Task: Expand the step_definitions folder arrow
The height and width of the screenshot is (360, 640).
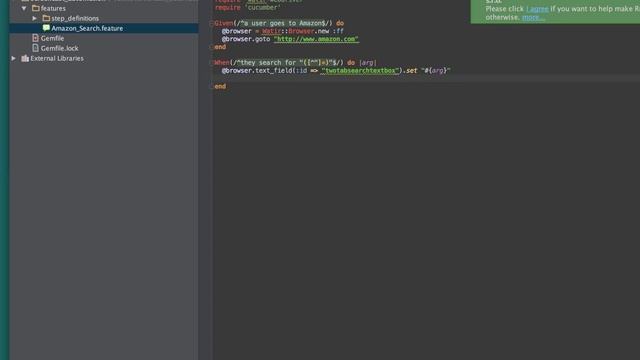Action: [x=35, y=18]
